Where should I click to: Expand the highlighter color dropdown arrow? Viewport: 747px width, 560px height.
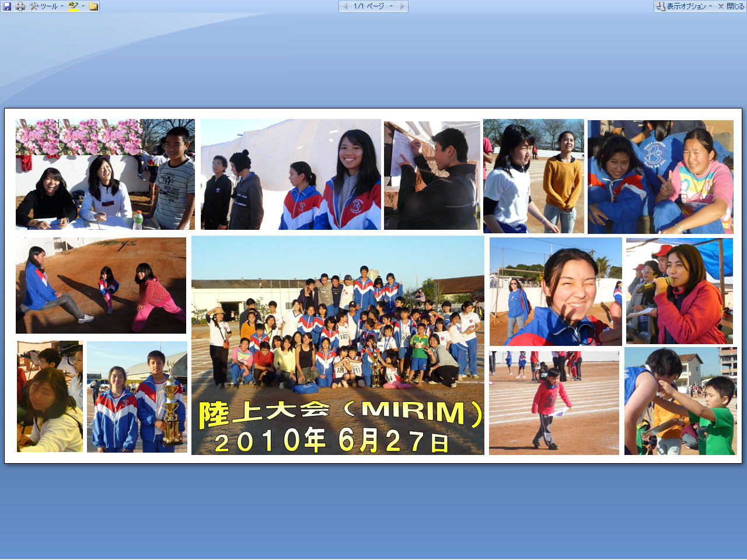[83, 6]
